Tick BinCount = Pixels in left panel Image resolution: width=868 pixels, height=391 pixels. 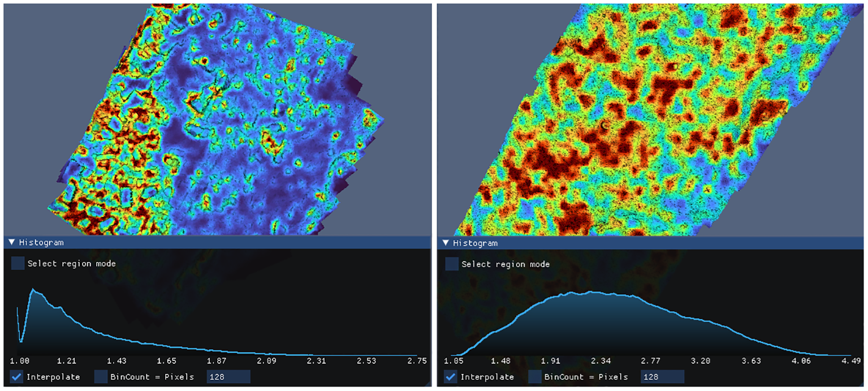point(101,377)
